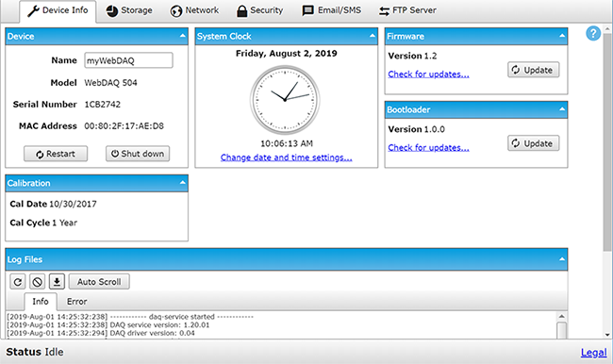
Task: Open the Storage tab
Action: point(129,10)
